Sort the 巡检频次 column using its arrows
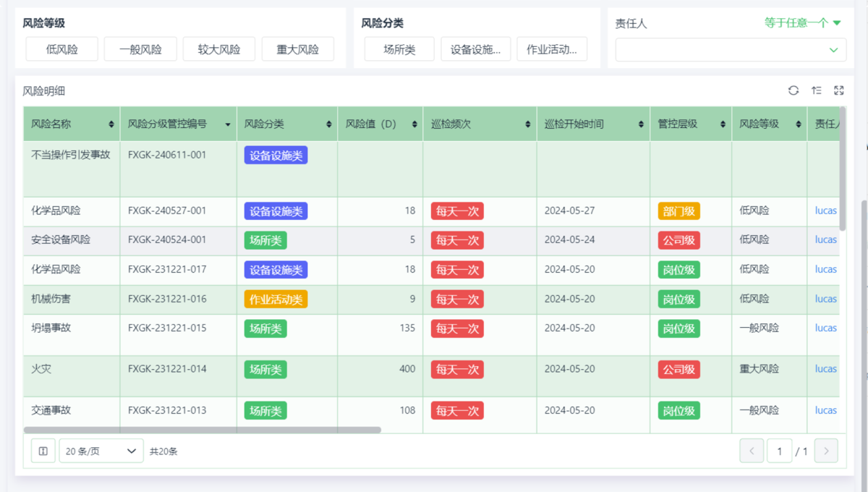This screenshot has height=492, width=868. click(528, 124)
